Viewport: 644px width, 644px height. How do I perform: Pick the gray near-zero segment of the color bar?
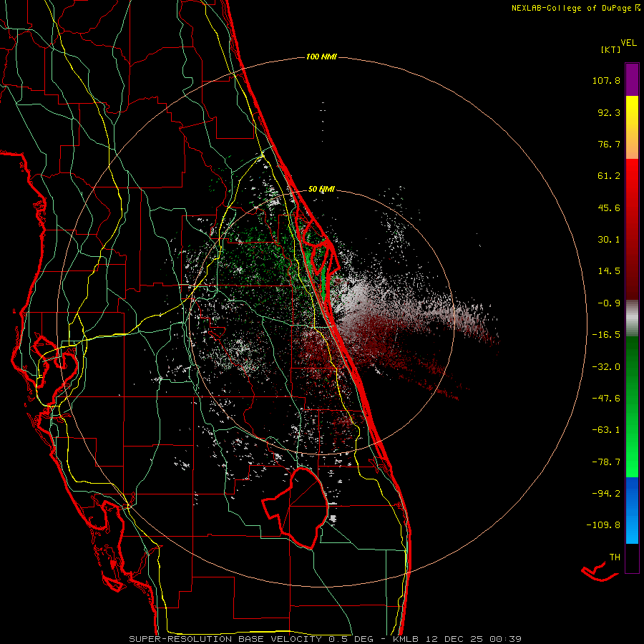tap(632, 318)
